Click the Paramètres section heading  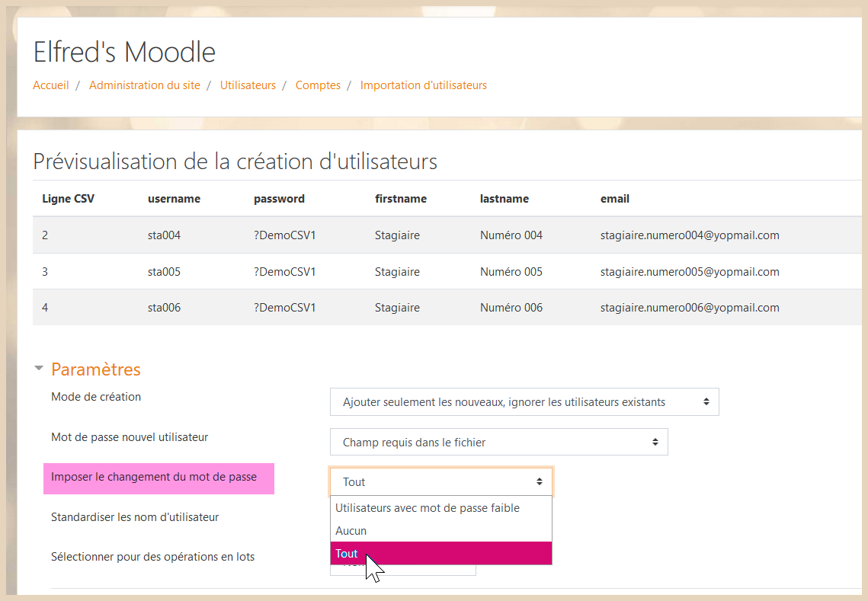coord(96,369)
